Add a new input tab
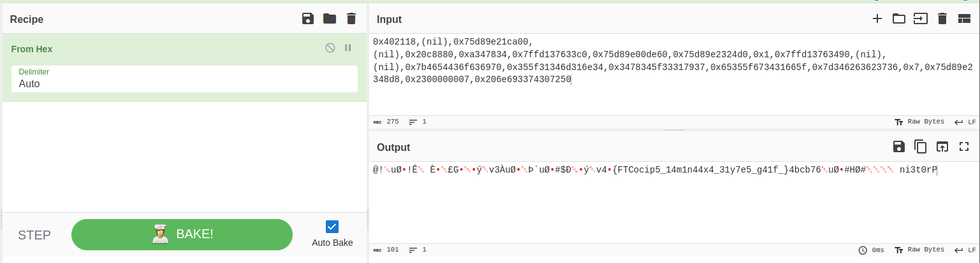The height and width of the screenshot is (263, 980). coord(877,18)
